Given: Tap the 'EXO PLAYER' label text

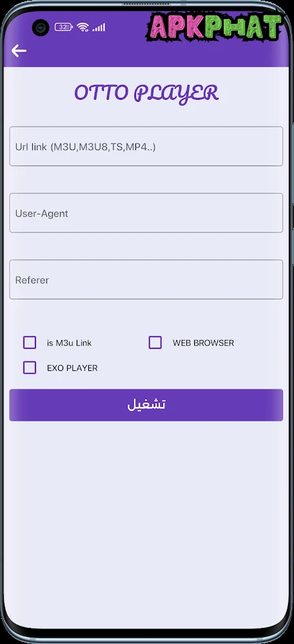Looking at the screenshot, I should tap(72, 368).
